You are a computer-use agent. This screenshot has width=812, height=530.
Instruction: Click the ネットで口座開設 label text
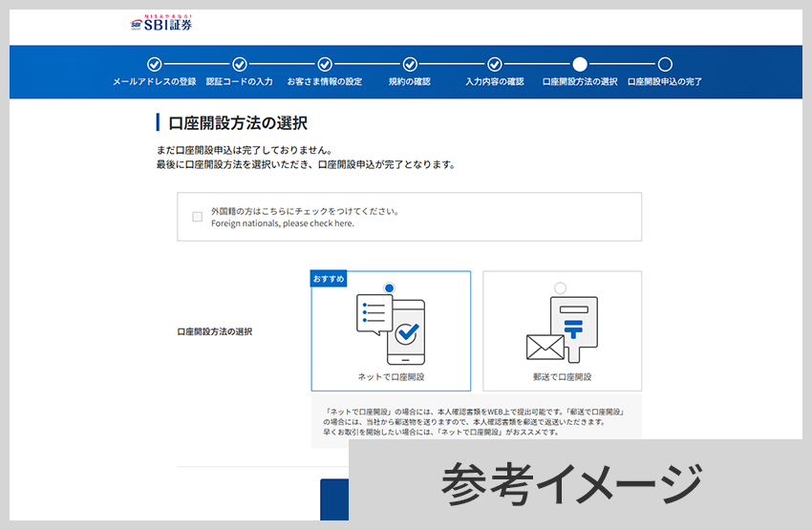coord(391,377)
